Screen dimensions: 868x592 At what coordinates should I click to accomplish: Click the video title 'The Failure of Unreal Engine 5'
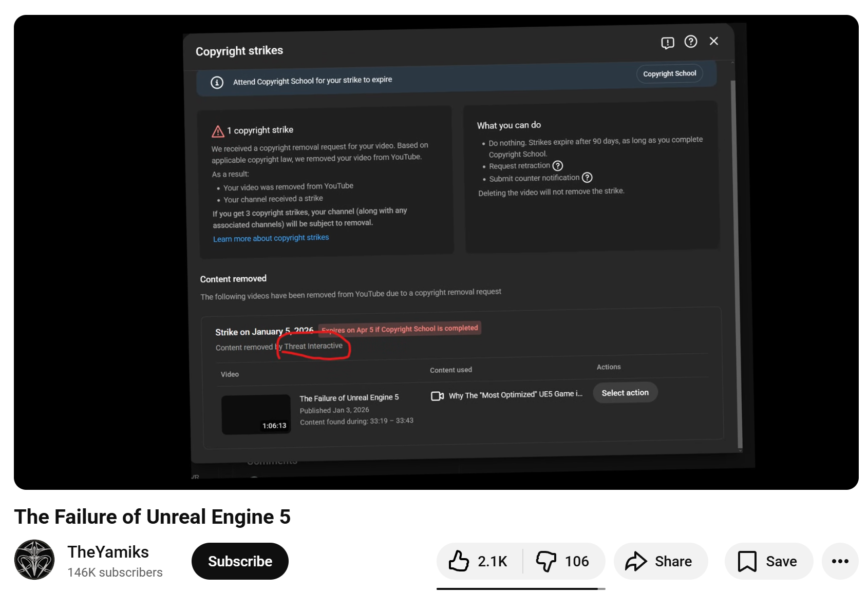coord(152,517)
